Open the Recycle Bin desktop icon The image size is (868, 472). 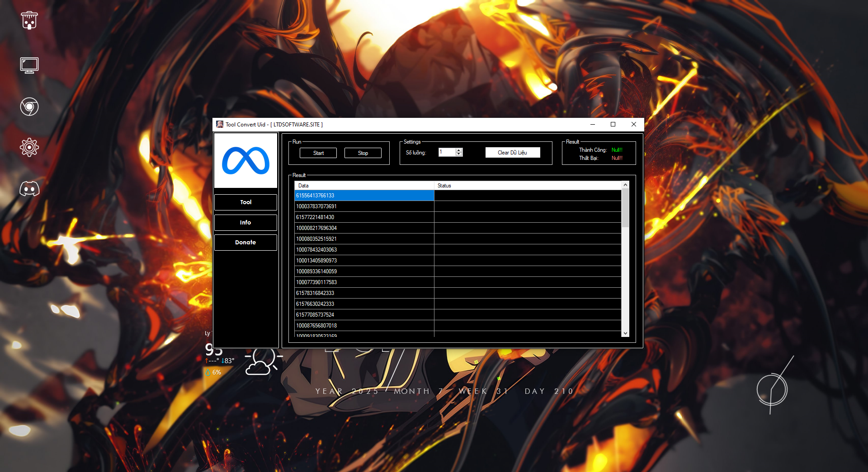click(x=29, y=20)
